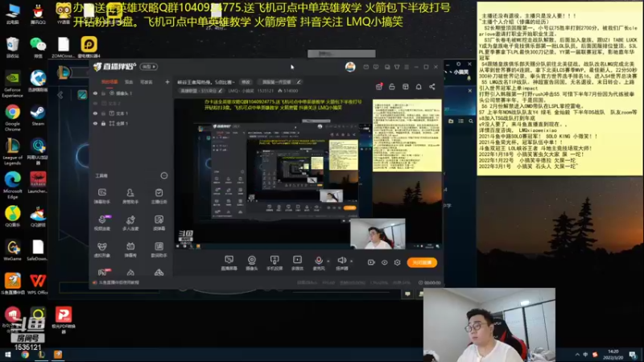
Task: Open stream settings gear in bottom bar
Action: [x=397, y=262]
